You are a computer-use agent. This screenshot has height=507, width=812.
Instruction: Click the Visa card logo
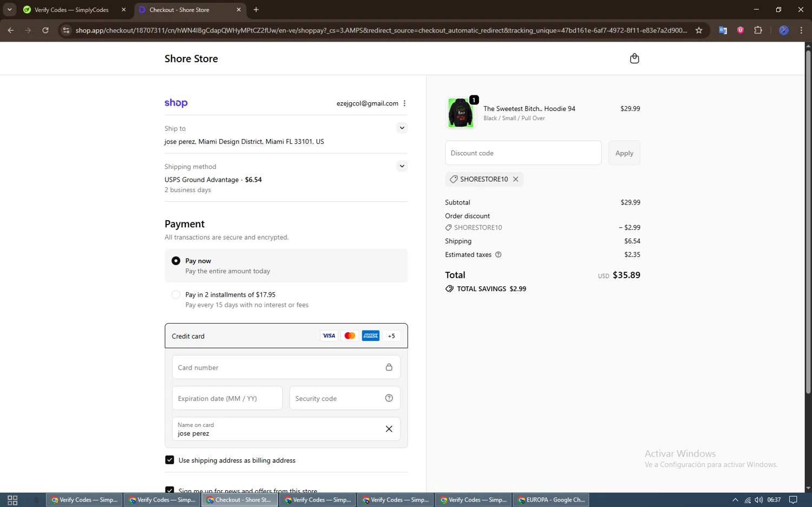[329, 336]
